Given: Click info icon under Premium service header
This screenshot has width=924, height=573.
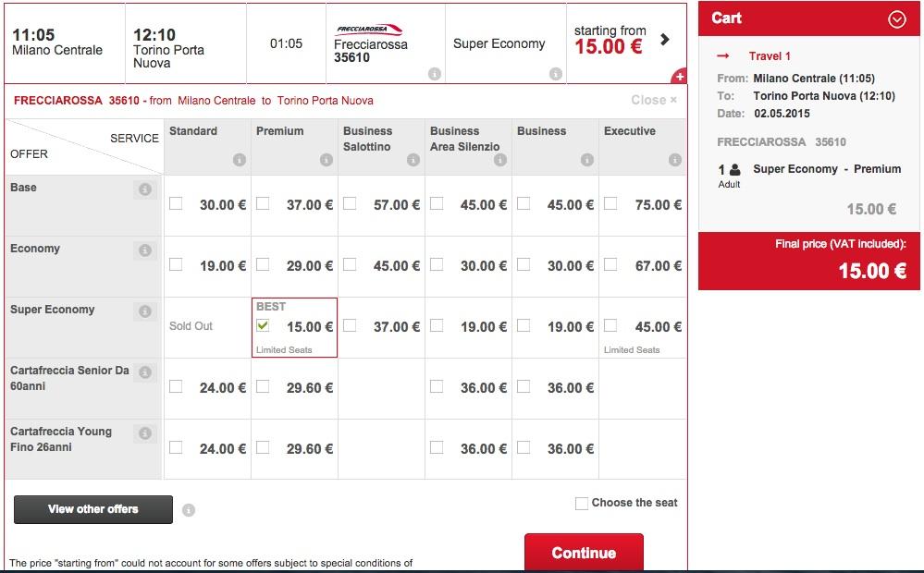Looking at the screenshot, I should pos(326,160).
